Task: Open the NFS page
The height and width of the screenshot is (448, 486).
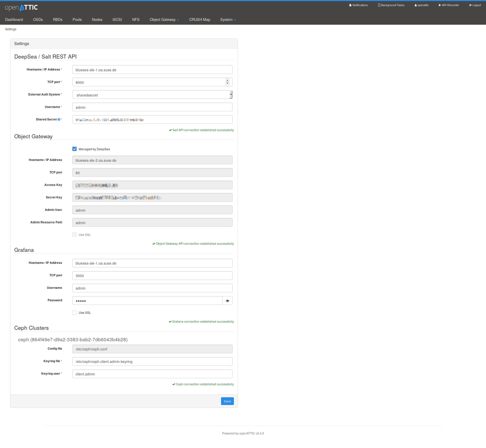Action: (136, 20)
